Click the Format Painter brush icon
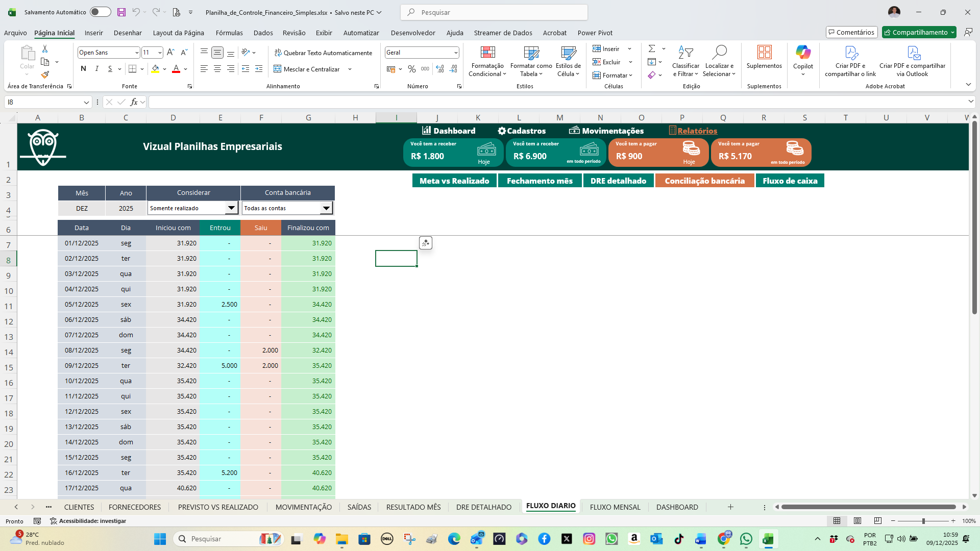Screen dimensions: 980x551 (45, 75)
